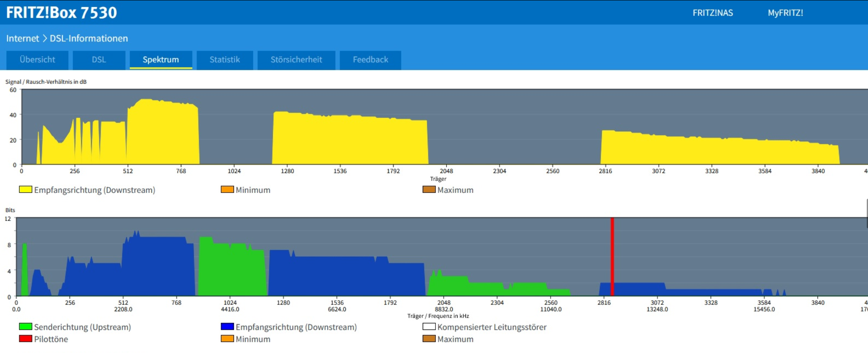
Task: Click the '2208.0' frequency value
Action: tap(123, 309)
